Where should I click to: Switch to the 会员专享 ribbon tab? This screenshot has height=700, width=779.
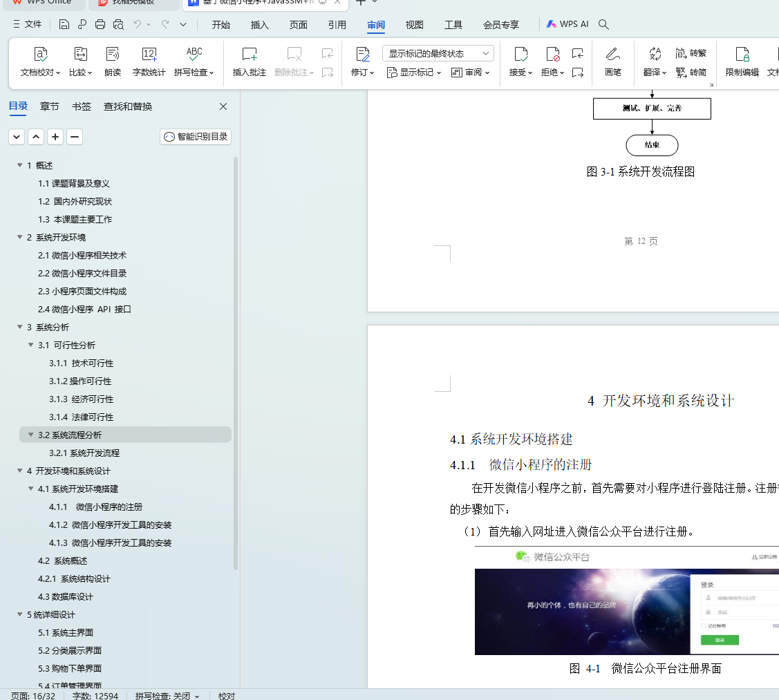(501, 25)
